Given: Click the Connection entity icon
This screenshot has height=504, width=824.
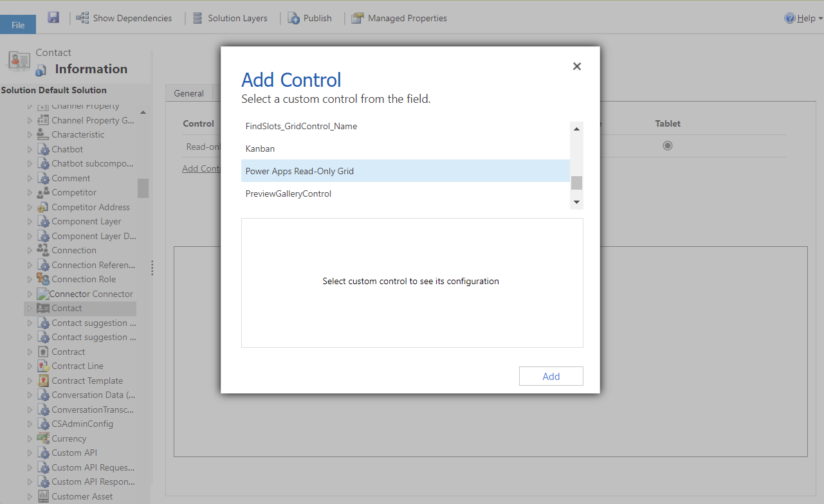Looking at the screenshot, I should (x=43, y=250).
